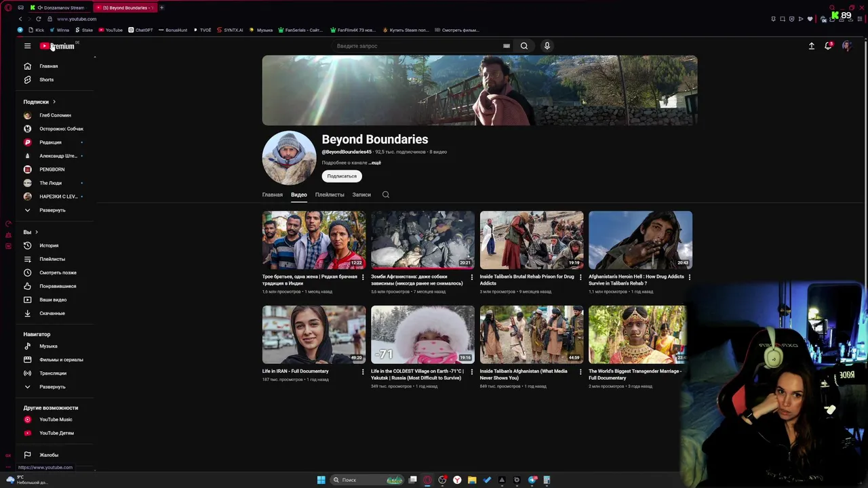Open ChatGPT bookmark
Viewport: 868px width, 488px height.
click(140, 30)
